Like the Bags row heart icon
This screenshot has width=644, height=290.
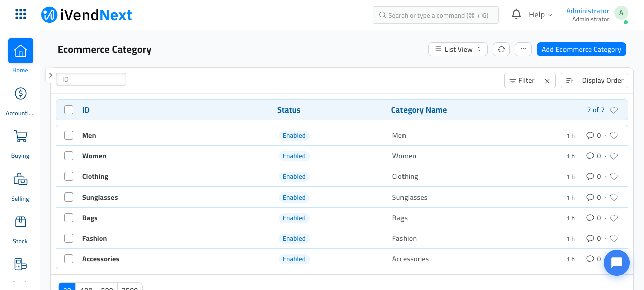pos(614,218)
